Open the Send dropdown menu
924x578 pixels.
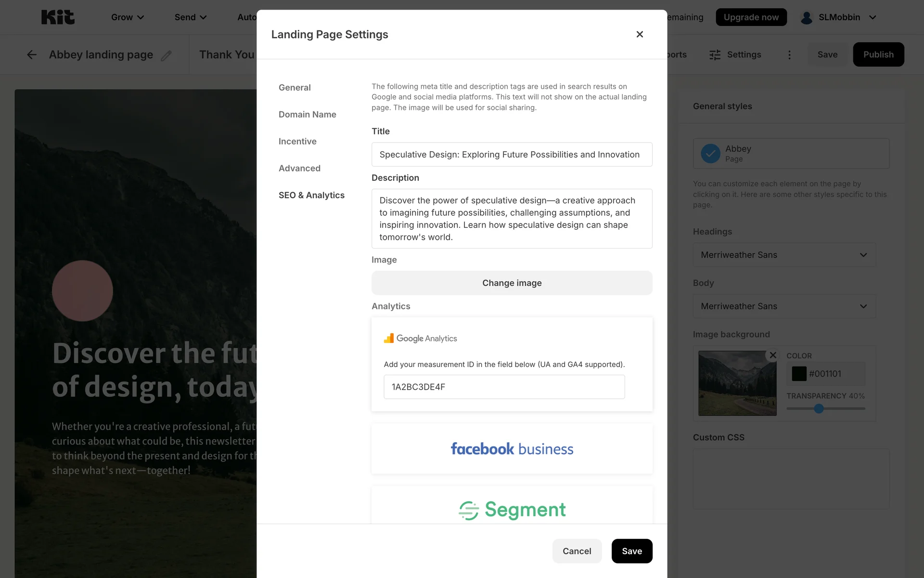(x=191, y=17)
